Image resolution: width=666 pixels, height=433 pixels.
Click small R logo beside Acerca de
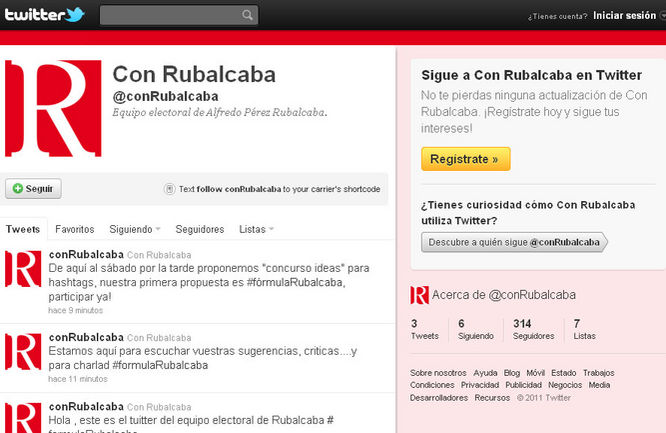(x=419, y=295)
